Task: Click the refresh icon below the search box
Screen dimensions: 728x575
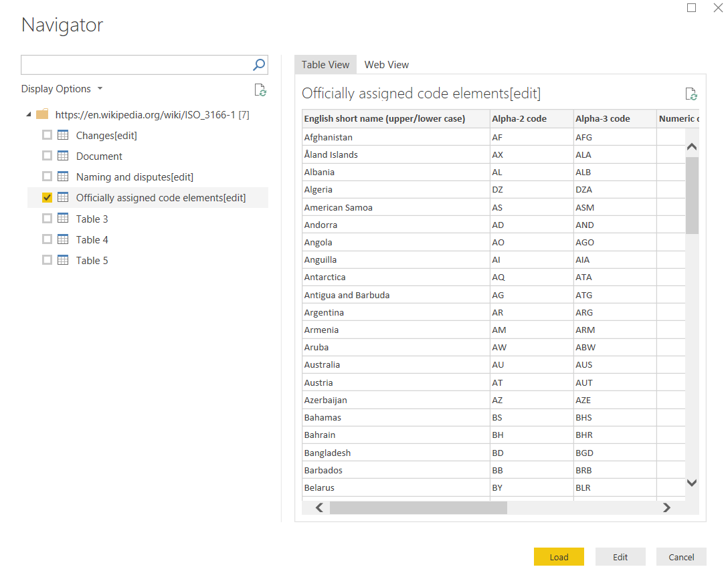Action: (260, 90)
